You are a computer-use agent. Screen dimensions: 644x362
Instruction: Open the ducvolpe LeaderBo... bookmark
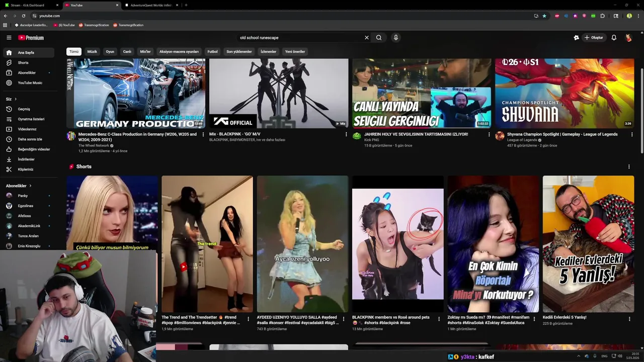tap(31, 25)
